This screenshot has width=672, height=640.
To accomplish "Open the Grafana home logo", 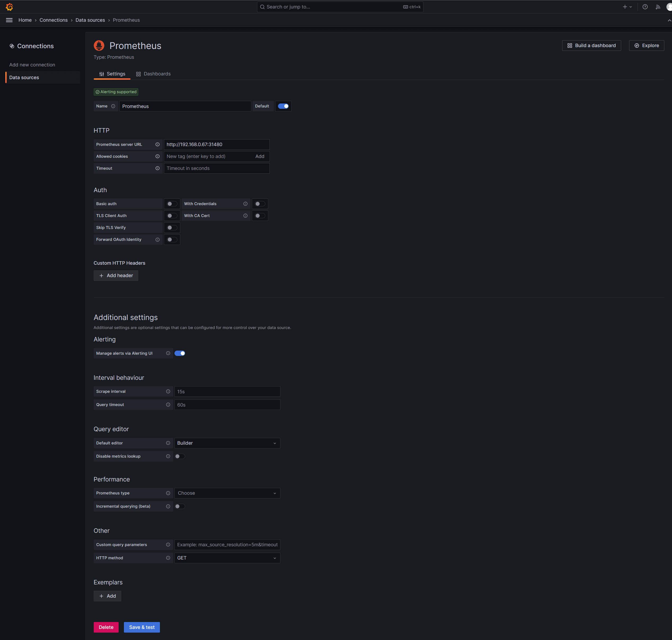I will 9,7.
